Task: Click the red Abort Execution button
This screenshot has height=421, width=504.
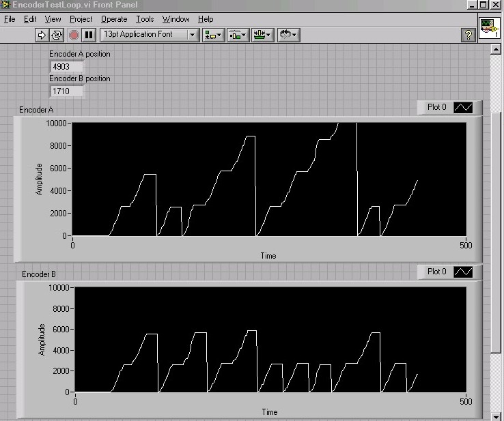Action: pos(74,35)
